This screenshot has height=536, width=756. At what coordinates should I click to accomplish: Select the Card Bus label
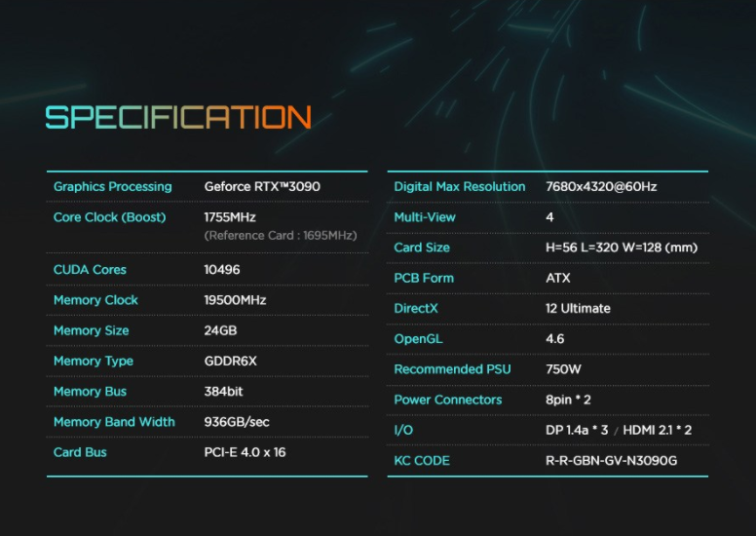80,452
